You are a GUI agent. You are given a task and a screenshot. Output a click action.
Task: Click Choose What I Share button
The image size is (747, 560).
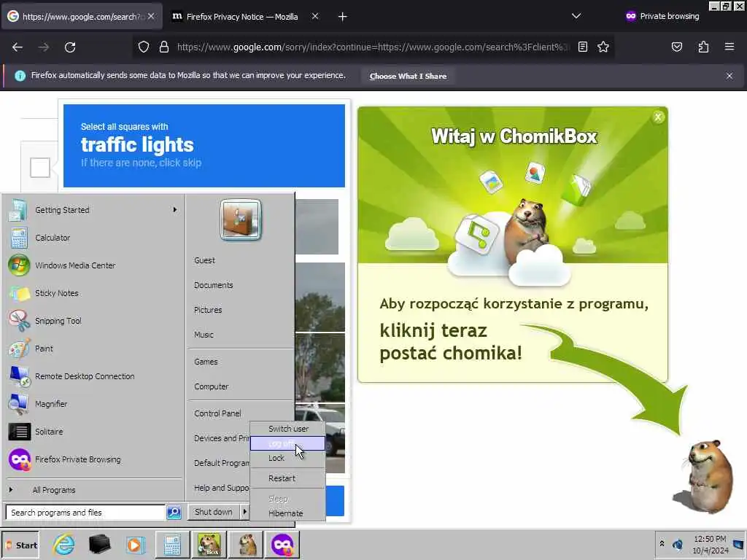(408, 76)
